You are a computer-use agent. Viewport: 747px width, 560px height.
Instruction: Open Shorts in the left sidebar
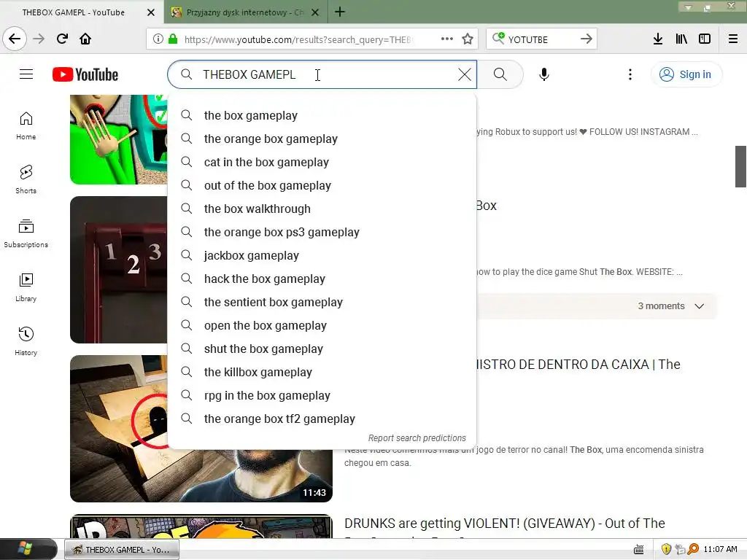coord(26,179)
